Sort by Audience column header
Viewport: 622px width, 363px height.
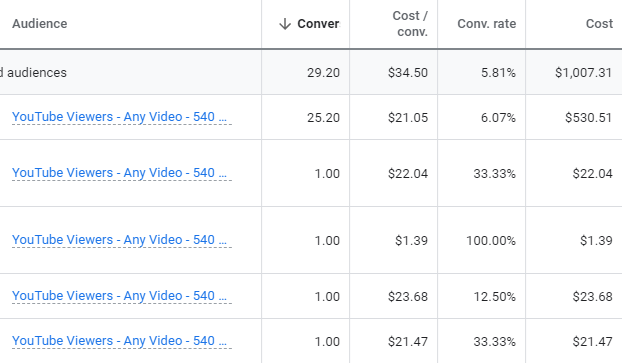(x=40, y=24)
